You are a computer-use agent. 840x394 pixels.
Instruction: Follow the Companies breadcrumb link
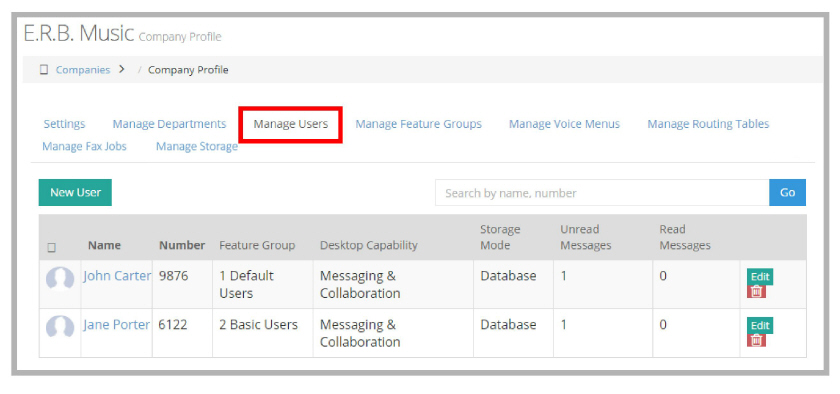(82, 70)
